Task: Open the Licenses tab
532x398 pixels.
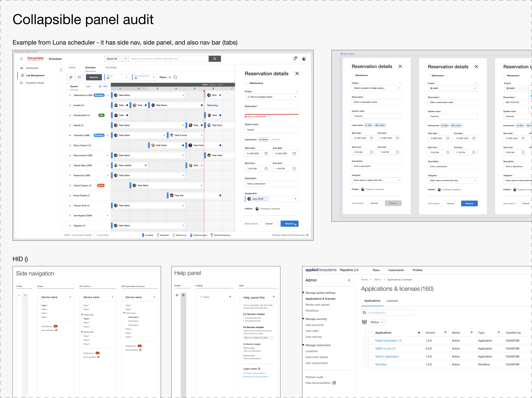Action: point(392,301)
